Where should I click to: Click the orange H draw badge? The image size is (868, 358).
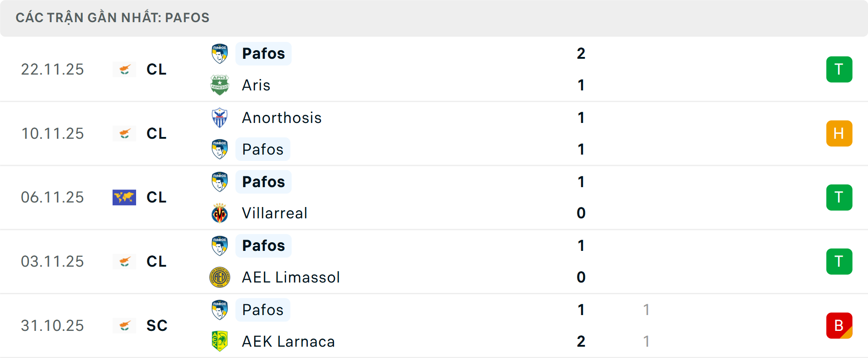[839, 133]
